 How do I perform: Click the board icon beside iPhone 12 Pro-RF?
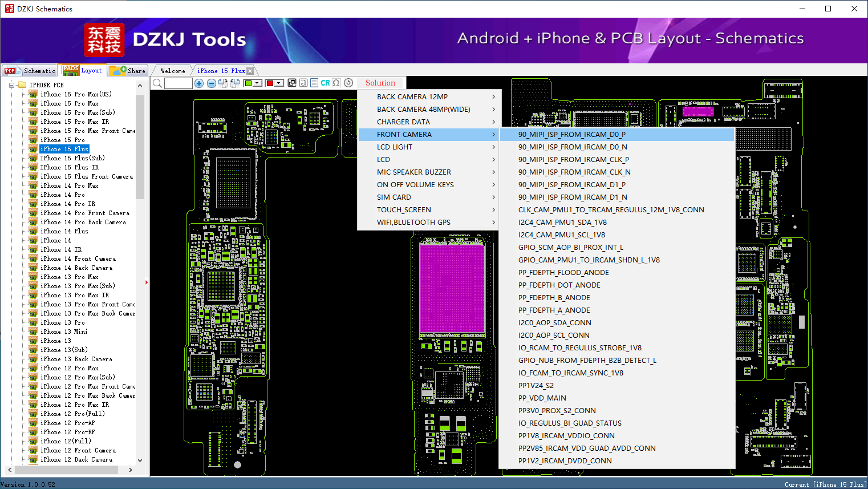pyautogui.click(x=33, y=432)
